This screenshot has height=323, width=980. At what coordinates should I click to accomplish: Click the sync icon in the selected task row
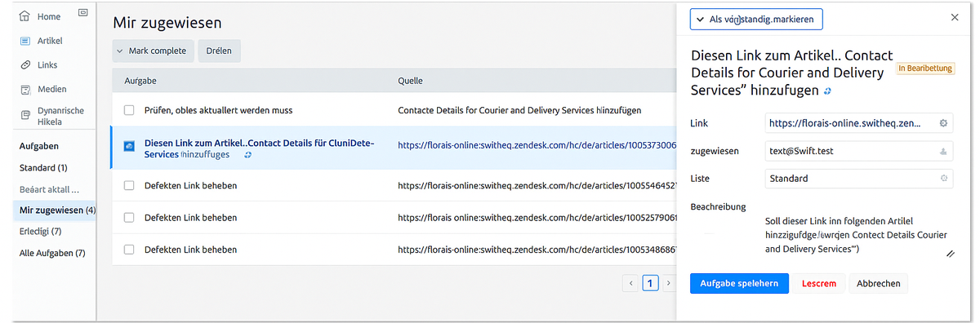[x=247, y=154]
